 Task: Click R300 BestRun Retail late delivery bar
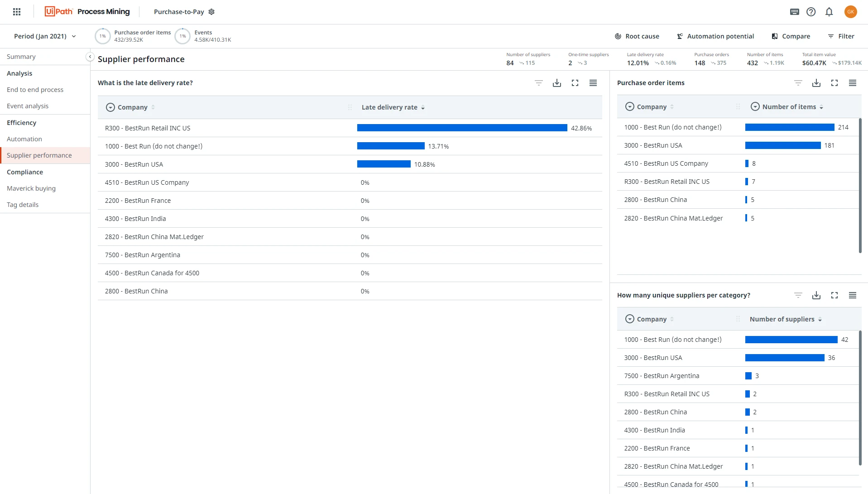[462, 128]
